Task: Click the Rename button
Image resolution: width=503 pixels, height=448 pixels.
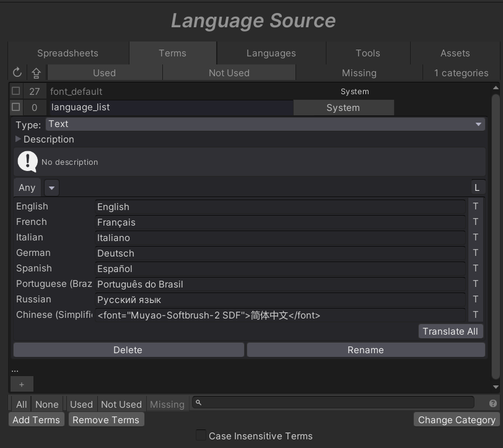Action: (x=365, y=350)
